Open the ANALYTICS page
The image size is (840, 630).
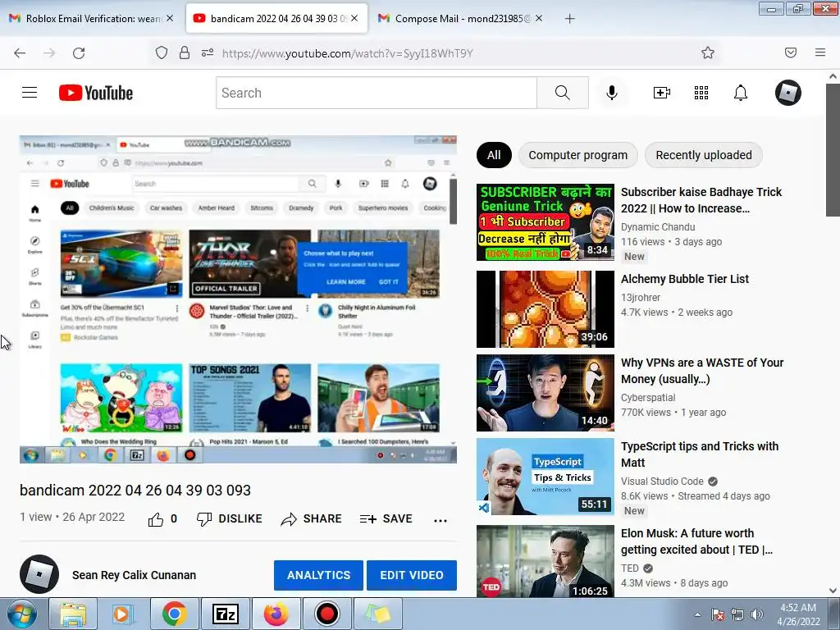click(x=319, y=575)
